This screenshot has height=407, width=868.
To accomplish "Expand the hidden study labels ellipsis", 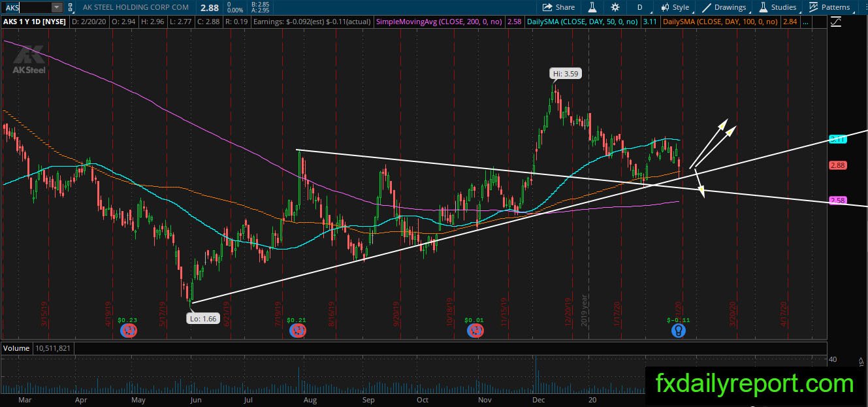I will (x=805, y=22).
